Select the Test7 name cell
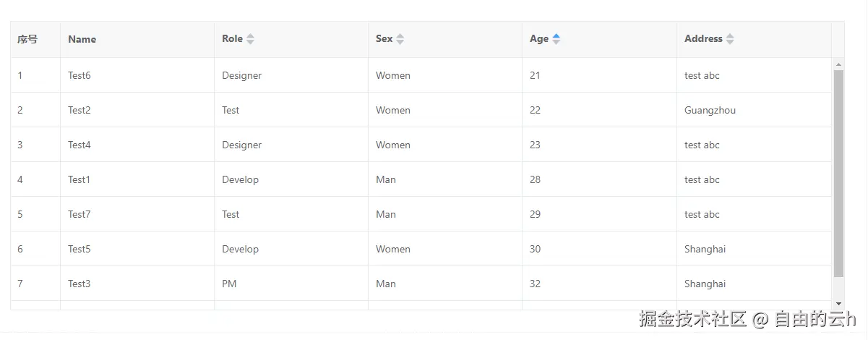The image size is (868, 340). coord(80,214)
